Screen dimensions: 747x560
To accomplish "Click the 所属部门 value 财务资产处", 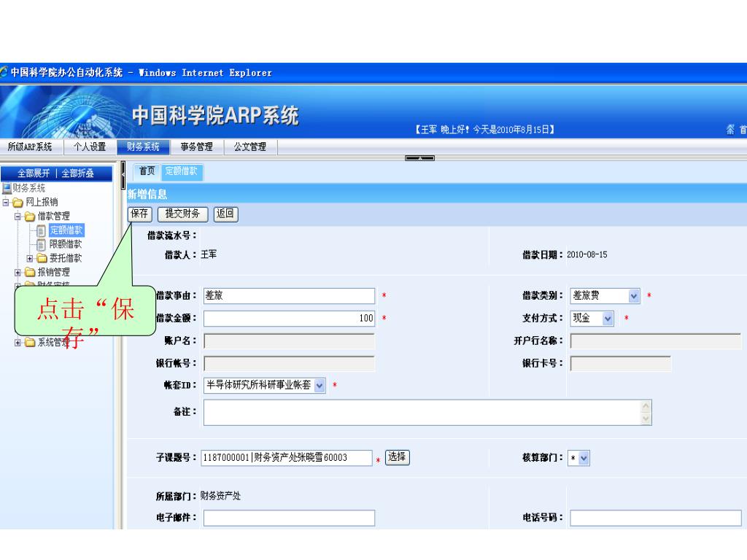I will [x=220, y=496].
